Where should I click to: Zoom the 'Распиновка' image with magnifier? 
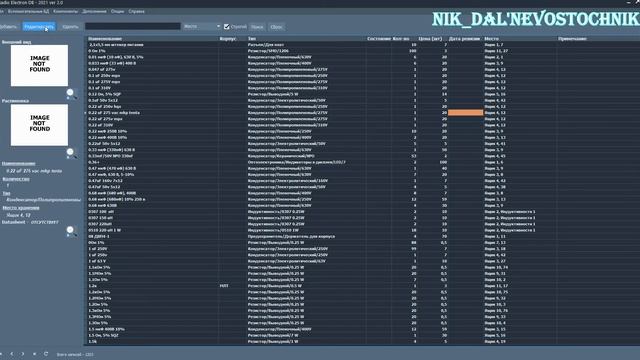(x=71, y=153)
